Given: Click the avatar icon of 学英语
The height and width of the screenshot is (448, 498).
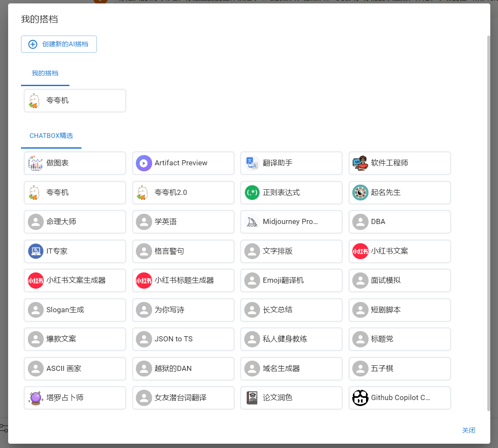Looking at the screenshot, I should [x=144, y=222].
